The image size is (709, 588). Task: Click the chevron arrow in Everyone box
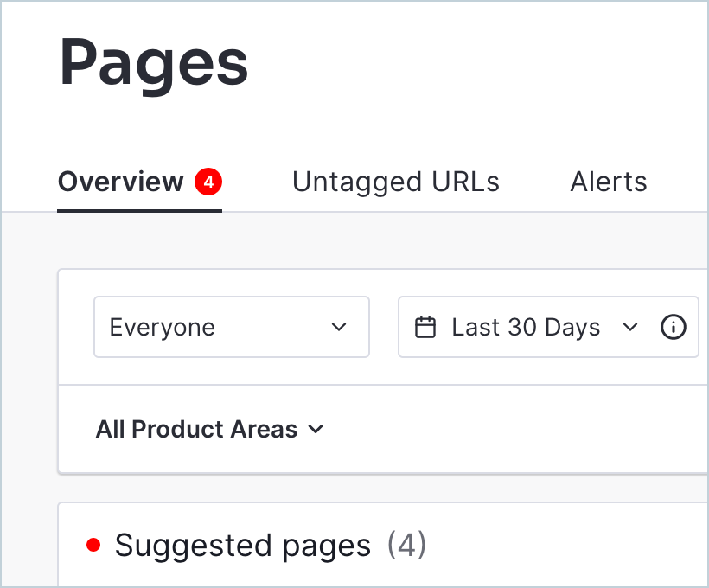click(x=339, y=328)
